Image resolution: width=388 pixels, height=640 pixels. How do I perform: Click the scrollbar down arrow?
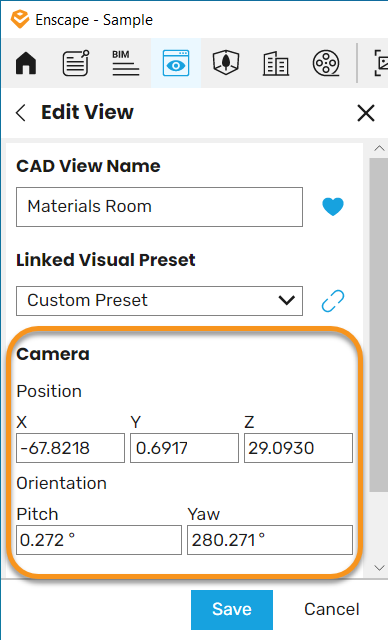(379, 568)
